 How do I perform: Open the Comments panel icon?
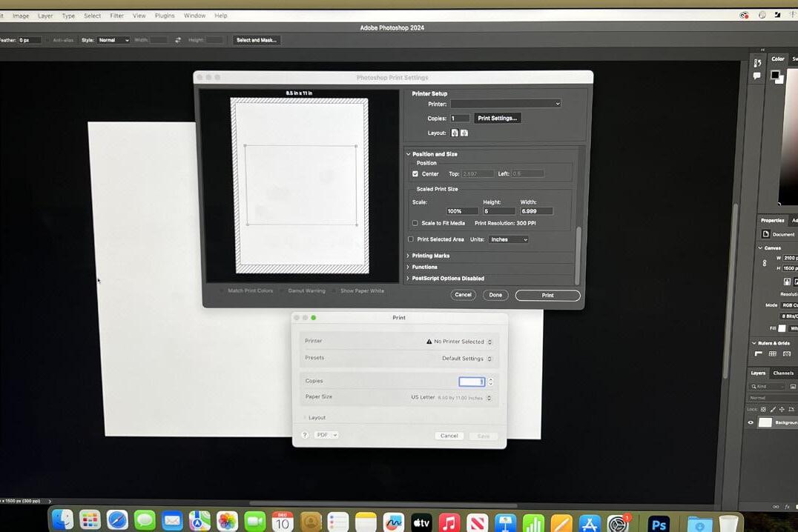click(756, 76)
